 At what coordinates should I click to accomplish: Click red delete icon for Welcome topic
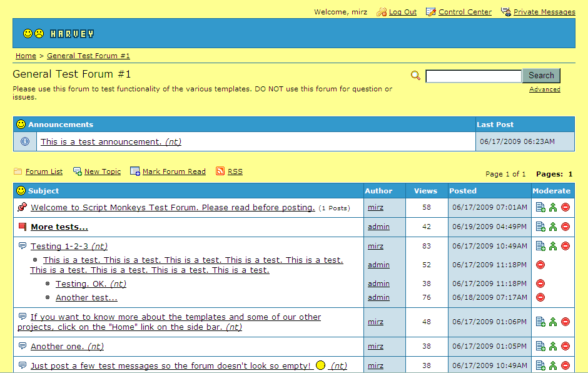[565, 207]
